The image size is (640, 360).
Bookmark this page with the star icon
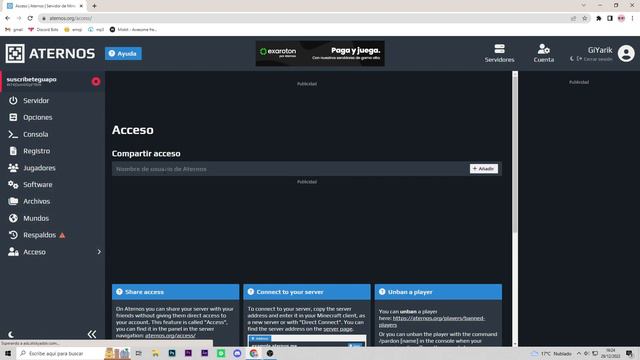point(584,18)
